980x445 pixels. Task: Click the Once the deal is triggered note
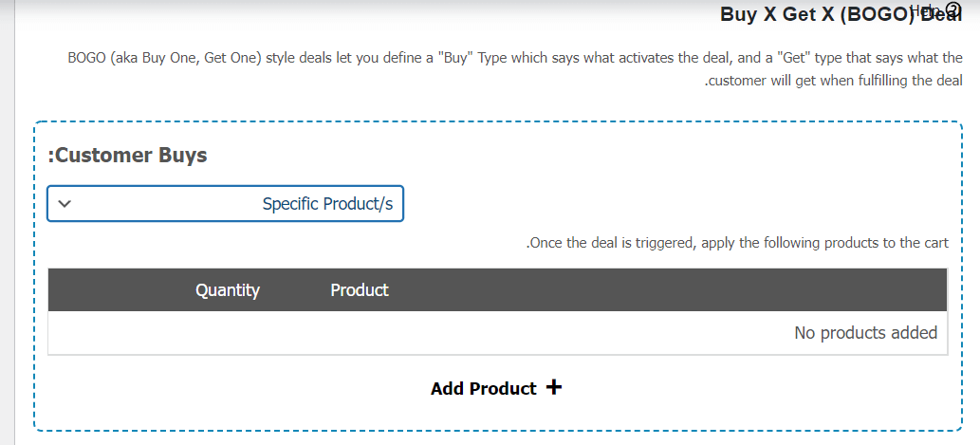pos(737,243)
